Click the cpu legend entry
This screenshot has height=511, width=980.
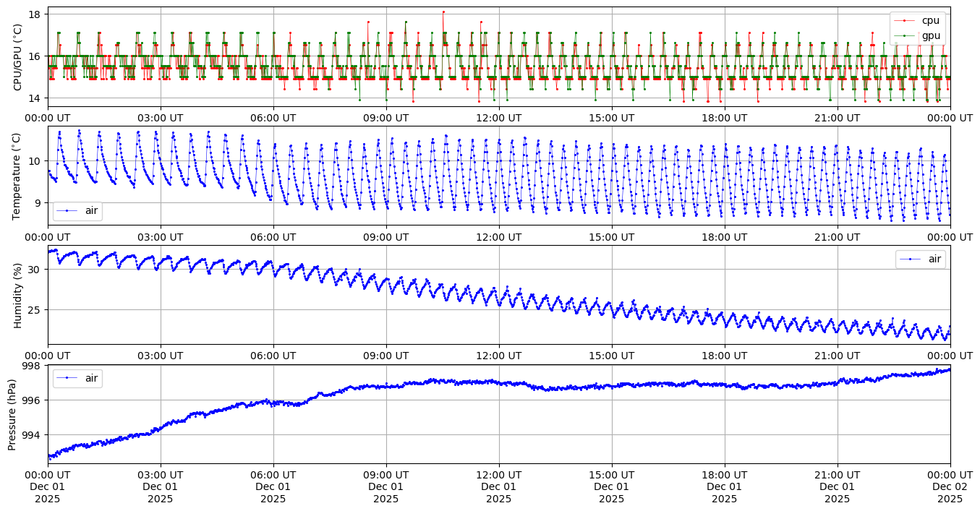(930, 20)
